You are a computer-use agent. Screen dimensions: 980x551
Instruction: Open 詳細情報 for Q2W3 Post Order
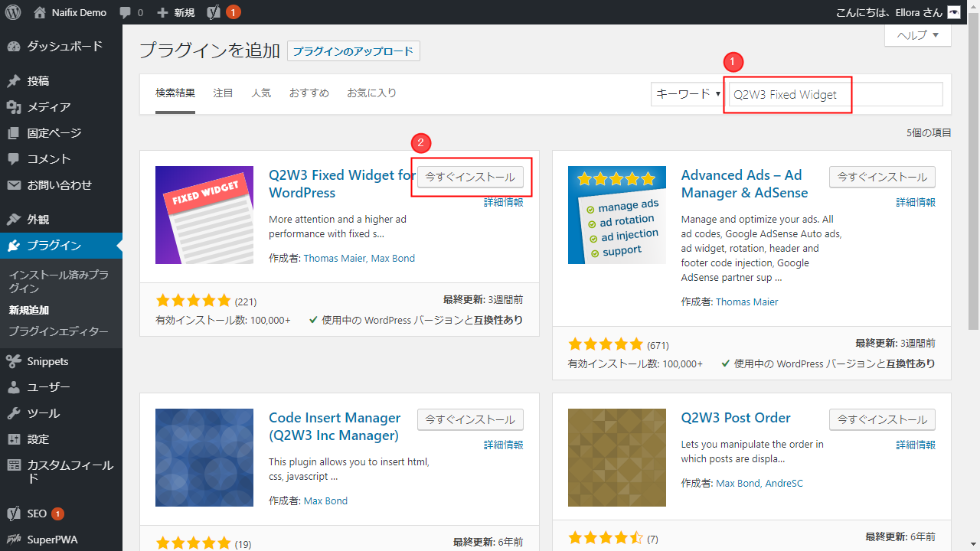pos(916,445)
